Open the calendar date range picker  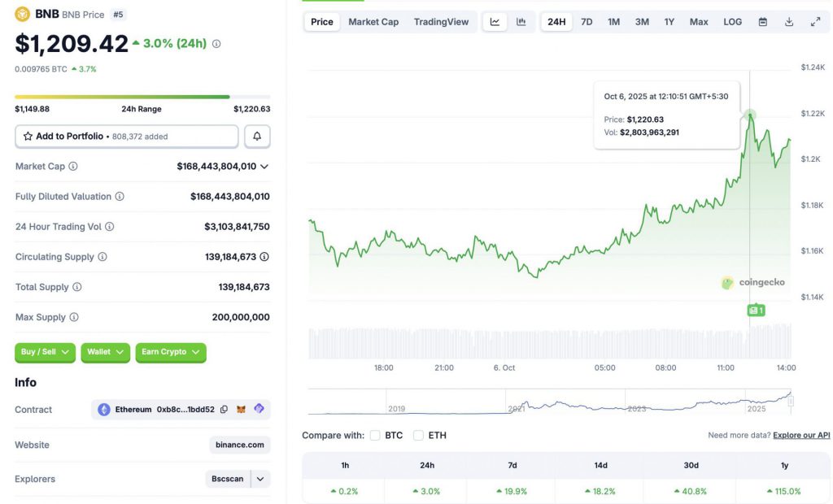(763, 22)
